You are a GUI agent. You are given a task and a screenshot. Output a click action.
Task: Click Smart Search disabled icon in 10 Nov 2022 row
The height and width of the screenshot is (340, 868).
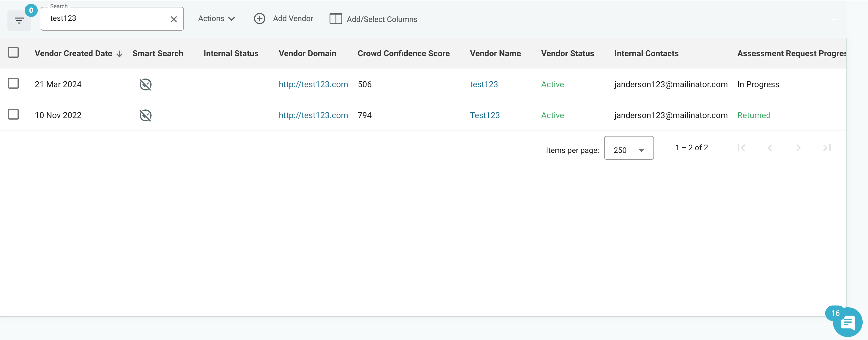[x=146, y=115]
